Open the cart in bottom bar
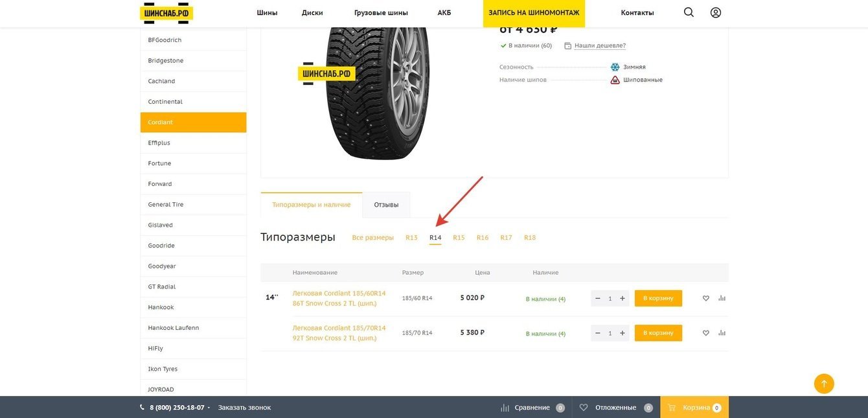 (x=694, y=408)
